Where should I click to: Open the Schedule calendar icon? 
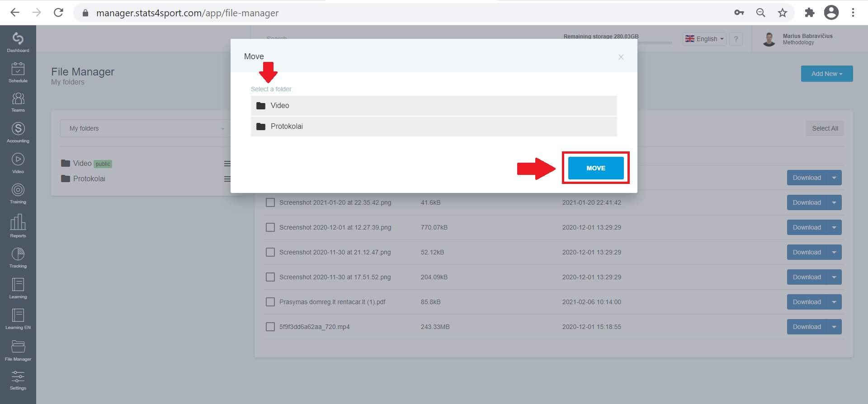18,72
